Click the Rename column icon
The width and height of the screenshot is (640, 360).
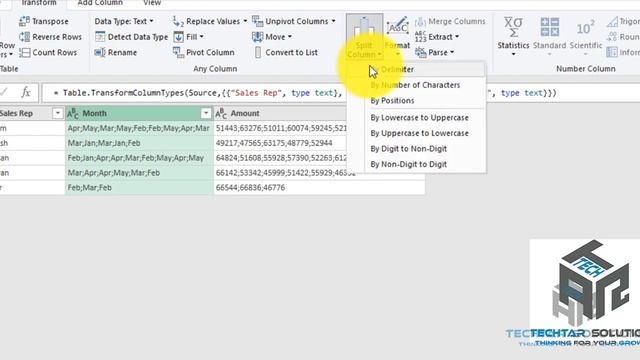click(x=100, y=52)
